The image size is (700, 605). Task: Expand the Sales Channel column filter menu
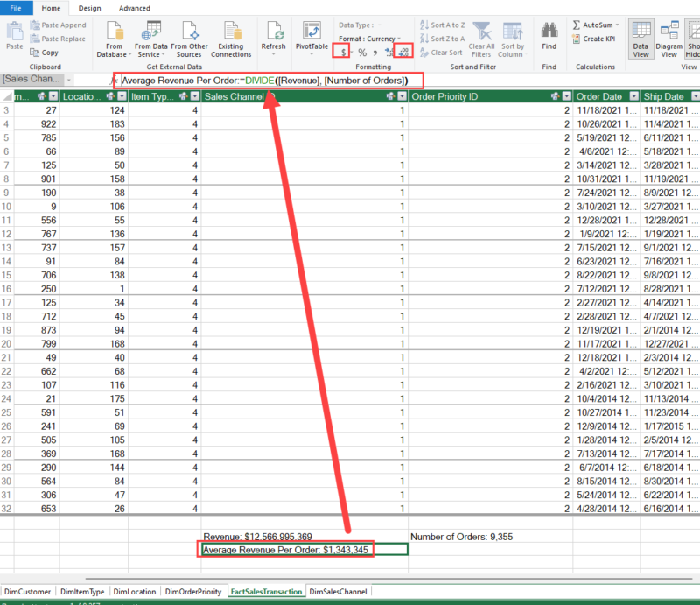pos(400,96)
